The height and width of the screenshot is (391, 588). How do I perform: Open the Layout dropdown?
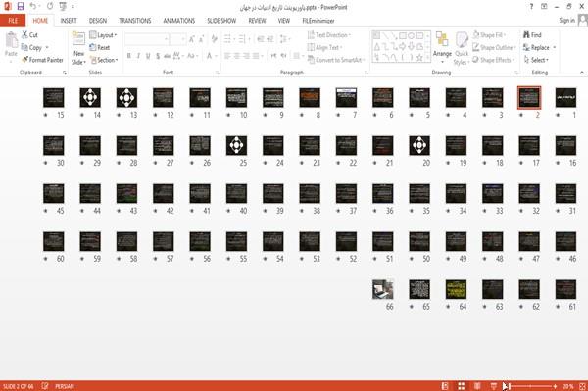coord(103,35)
